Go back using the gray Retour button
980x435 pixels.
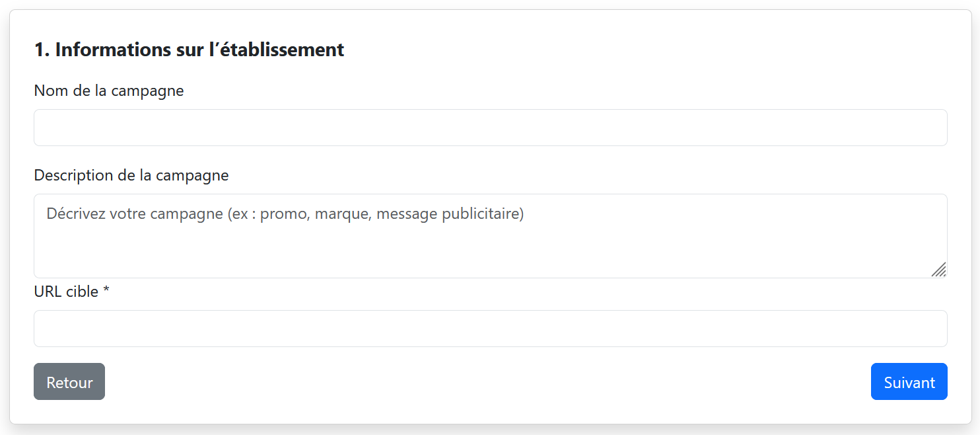(69, 381)
